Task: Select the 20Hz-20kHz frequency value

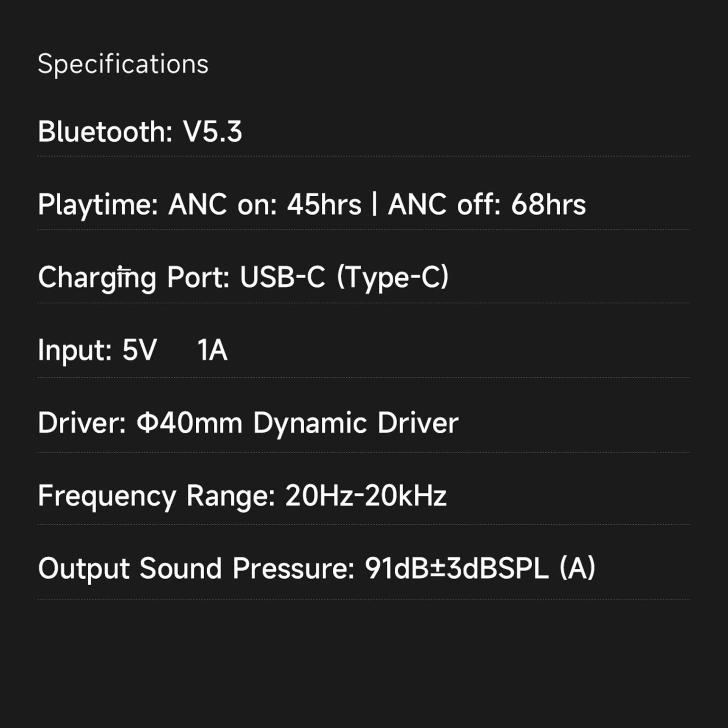Action: 366,496
